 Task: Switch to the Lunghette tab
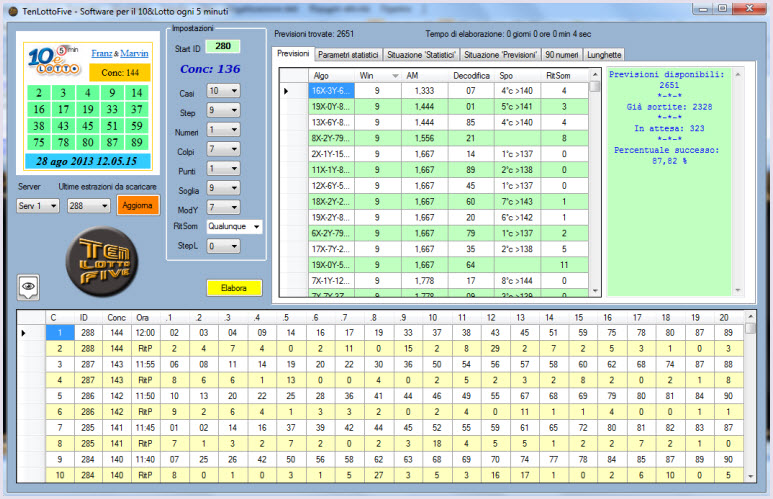604,55
